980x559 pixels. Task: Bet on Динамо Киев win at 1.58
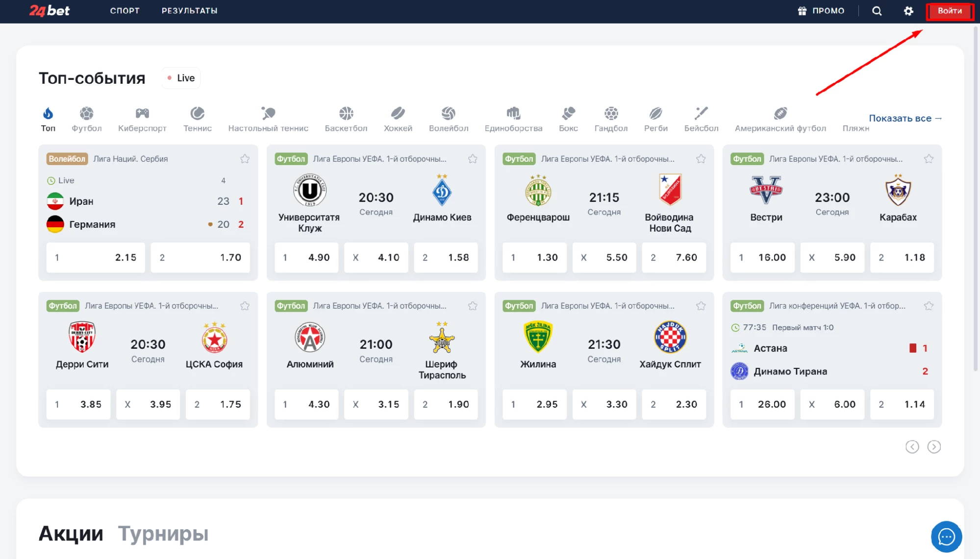click(446, 257)
